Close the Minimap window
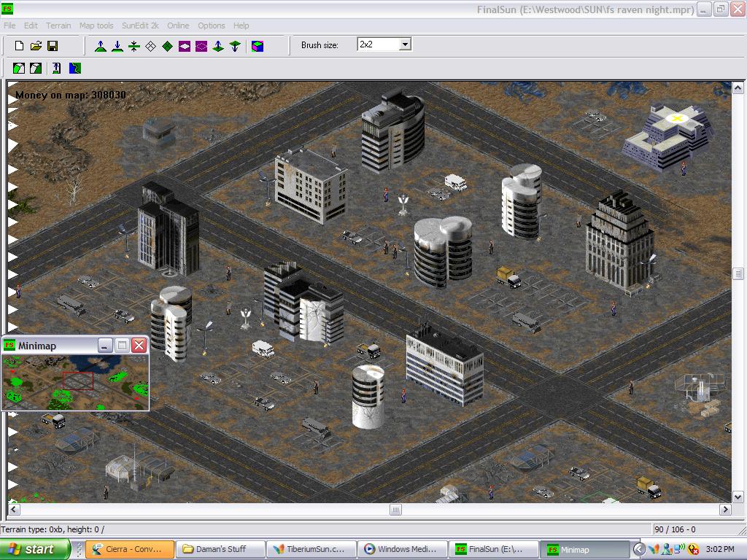The height and width of the screenshot is (560, 747). coord(139,345)
